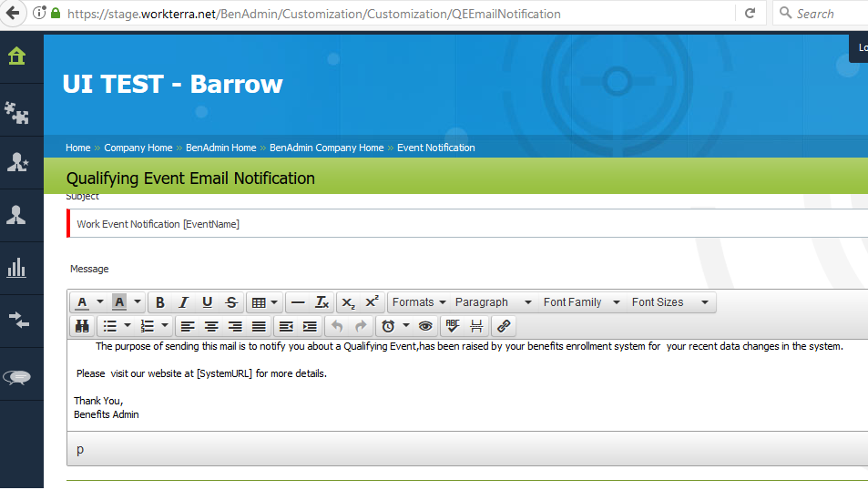This screenshot has height=490, width=868.
Task: Click the clear formatting icon
Action: click(322, 302)
